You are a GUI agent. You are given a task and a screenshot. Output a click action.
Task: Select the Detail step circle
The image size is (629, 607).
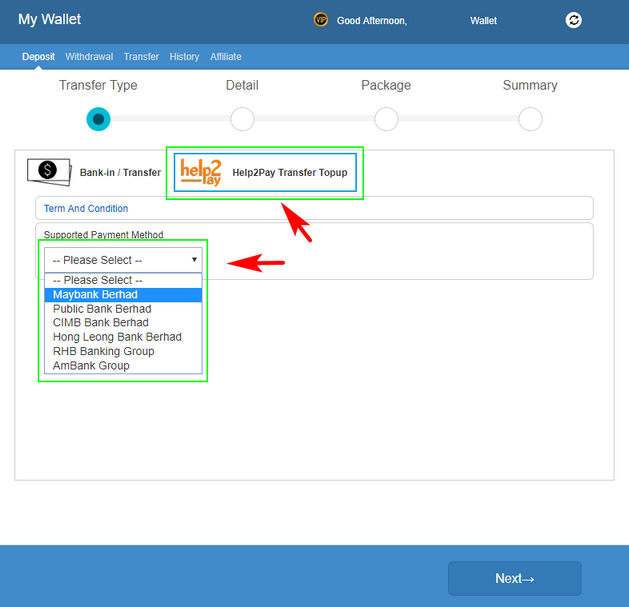242,120
